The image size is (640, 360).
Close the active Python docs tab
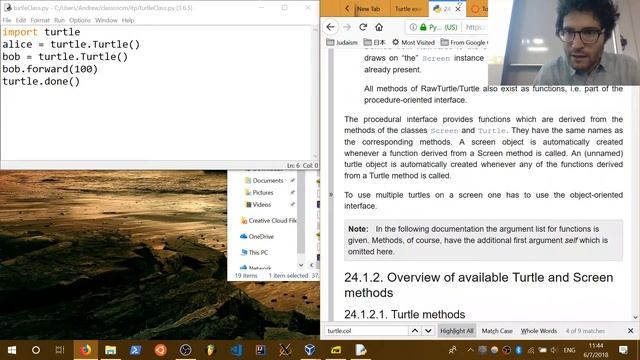point(458,9)
